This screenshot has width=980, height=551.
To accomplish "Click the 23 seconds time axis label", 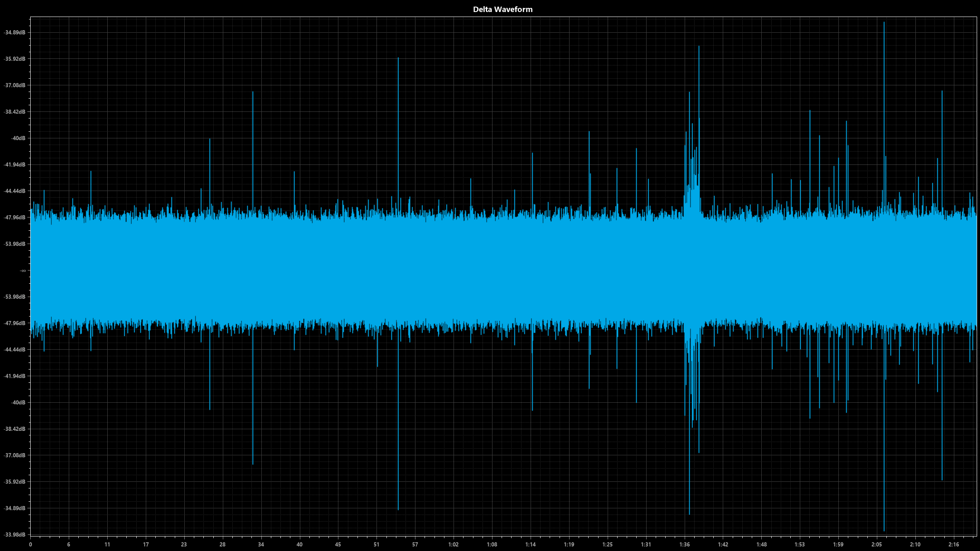I will 184,544.
